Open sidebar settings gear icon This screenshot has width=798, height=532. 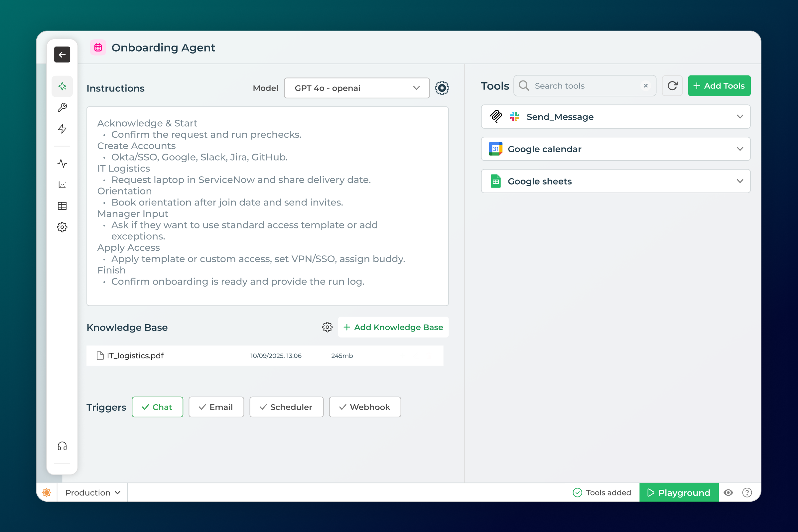click(62, 227)
